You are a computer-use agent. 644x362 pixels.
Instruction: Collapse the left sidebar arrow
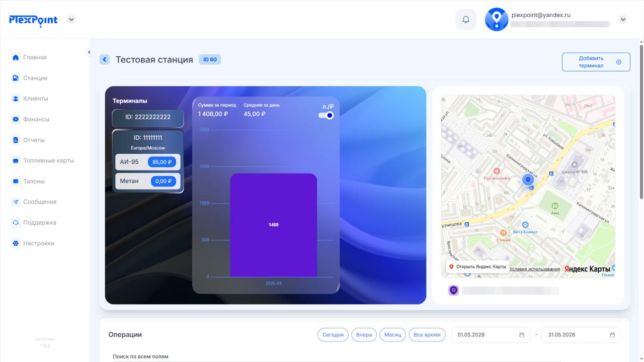[x=89, y=52]
